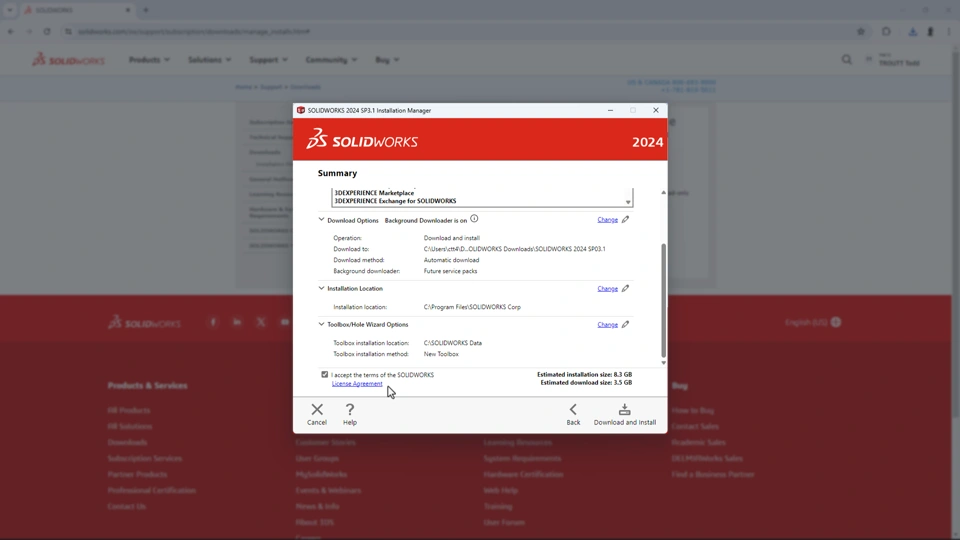The width and height of the screenshot is (960, 540).
Task: Open Buy menu on SOLIDWORKS website
Action: coord(387,59)
